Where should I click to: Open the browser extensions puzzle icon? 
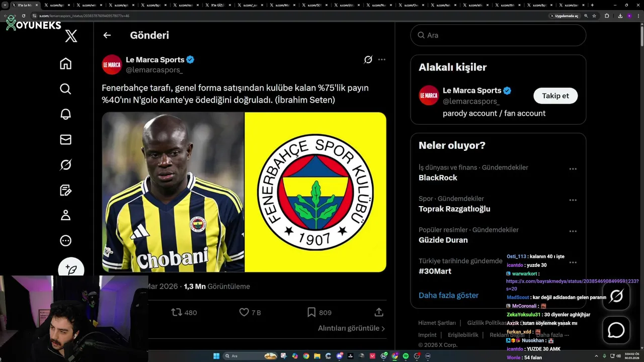tap(607, 16)
